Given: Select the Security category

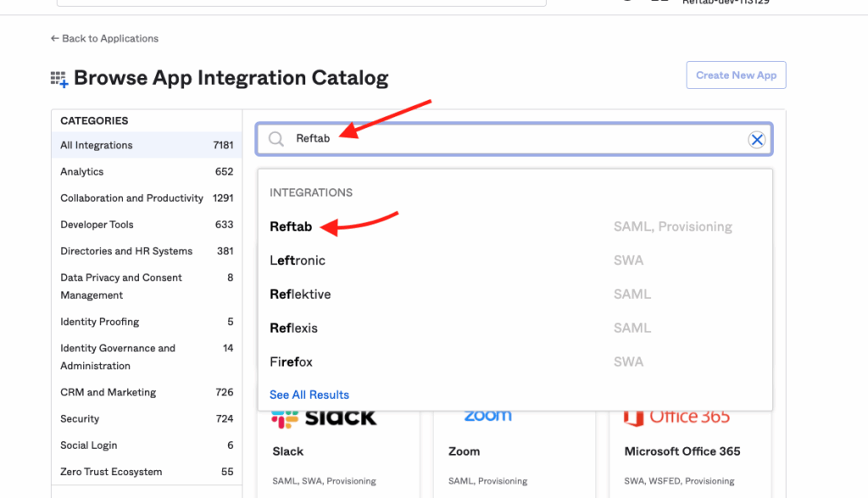Looking at the screenshot, I should [79, 418].
